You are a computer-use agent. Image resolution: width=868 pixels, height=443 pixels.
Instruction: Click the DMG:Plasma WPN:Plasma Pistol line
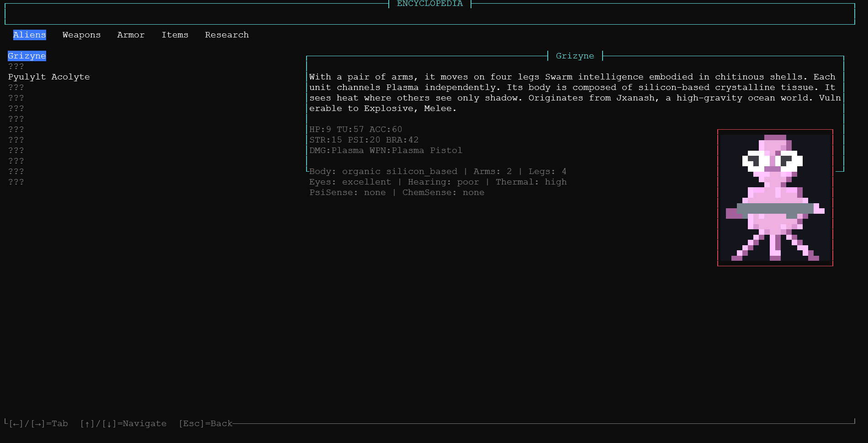pos(386,150)
